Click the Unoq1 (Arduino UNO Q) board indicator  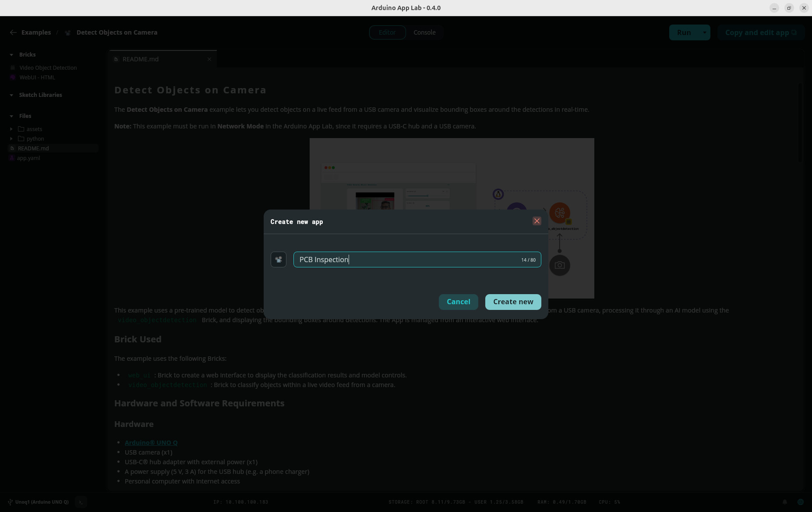coord(38,502)
